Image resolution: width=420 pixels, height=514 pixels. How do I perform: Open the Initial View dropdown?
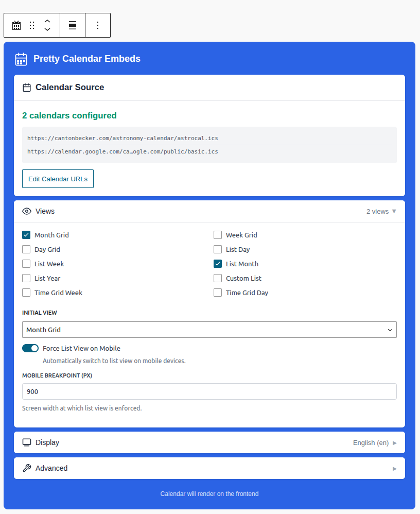pyautogui.click(x=209, y=330)
